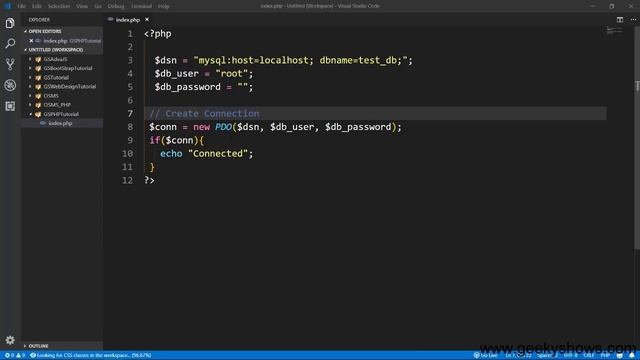Click the CRLF line ending indicator
The image size is (640, 360).
click(589, 356)
